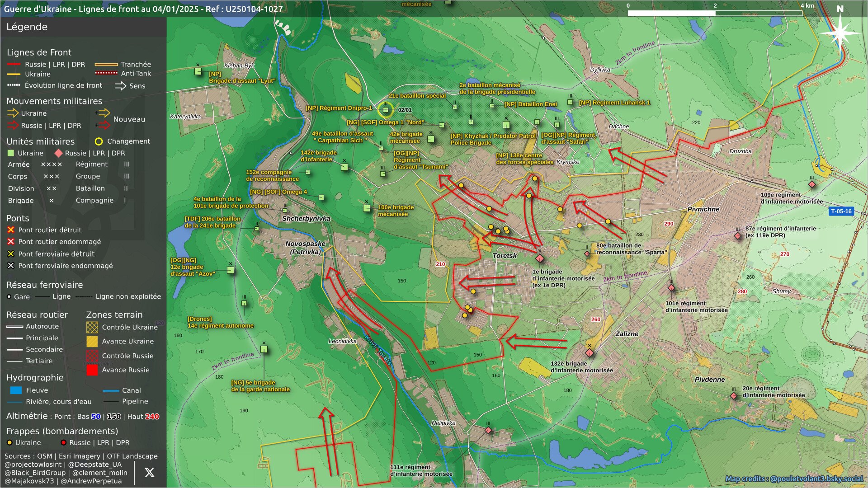
Task: Click the @Black_BirdGroup source handle
Action: pyautogui.click(x=35, y=473)
